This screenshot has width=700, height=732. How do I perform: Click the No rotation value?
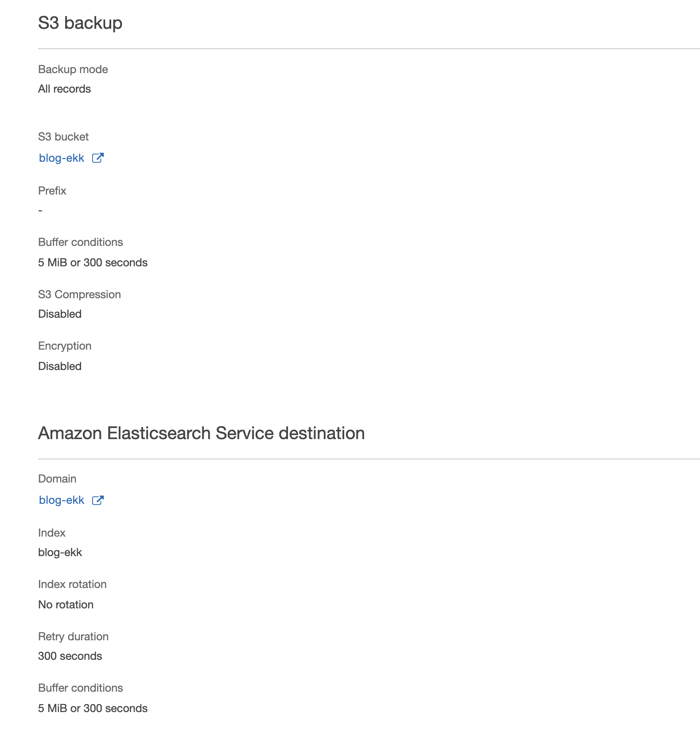click(x=66, y=605)
